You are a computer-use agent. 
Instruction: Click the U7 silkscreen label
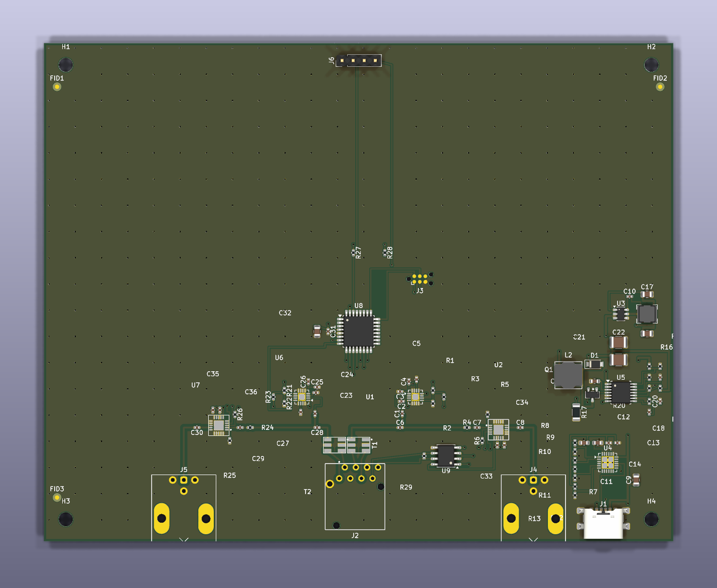coord(195,385)
